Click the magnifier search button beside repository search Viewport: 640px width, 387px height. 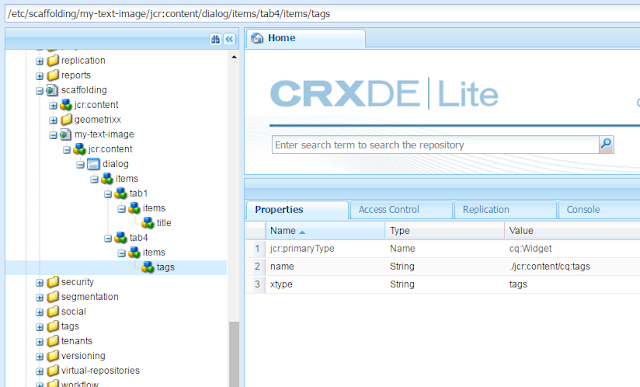pyautogui.click(x=606, y=144)
